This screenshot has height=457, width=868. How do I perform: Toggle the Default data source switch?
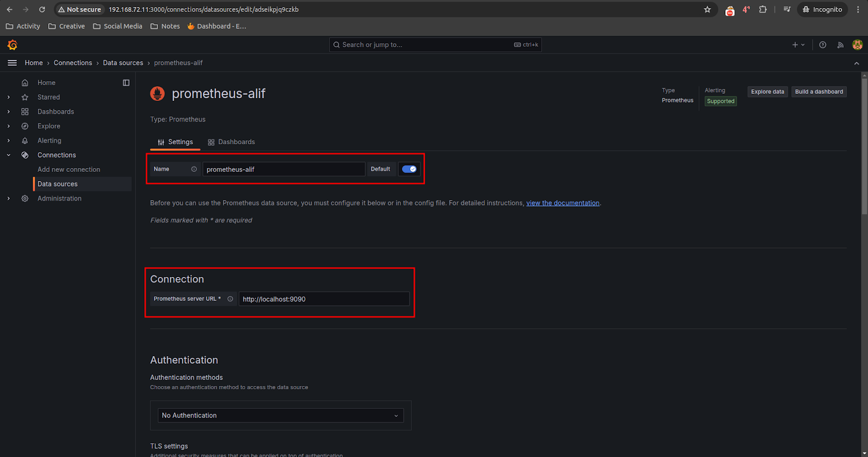[409, 169]
